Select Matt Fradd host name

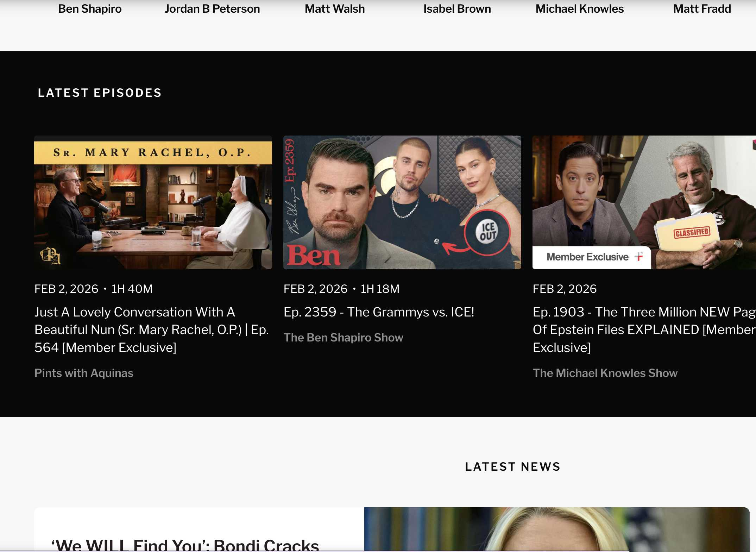702,9
